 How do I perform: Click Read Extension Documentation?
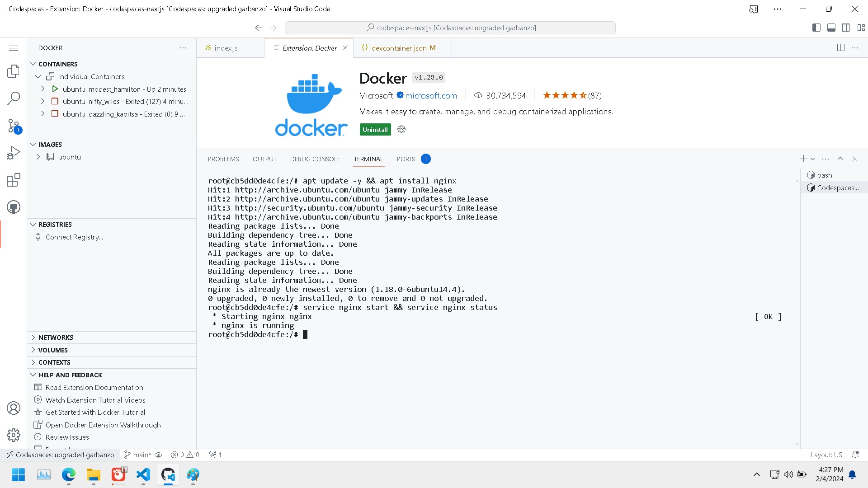94,387
